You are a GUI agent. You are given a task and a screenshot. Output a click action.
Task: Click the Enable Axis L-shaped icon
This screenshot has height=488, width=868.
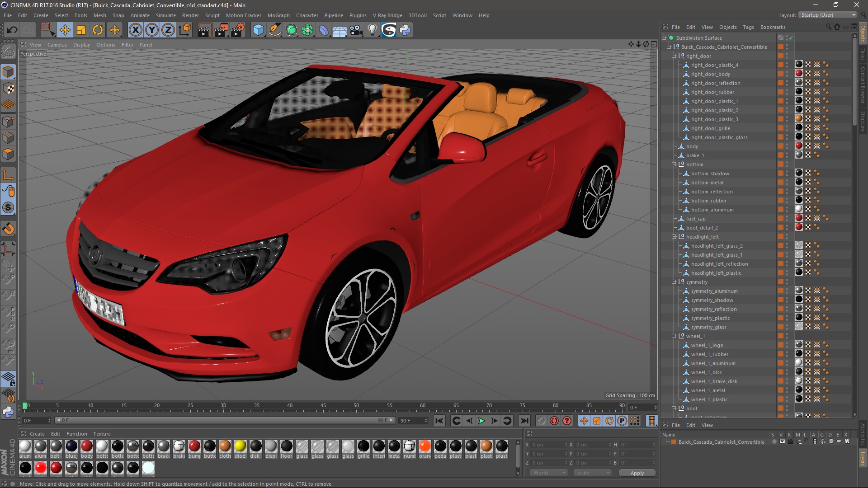click(x=8, y=175)
